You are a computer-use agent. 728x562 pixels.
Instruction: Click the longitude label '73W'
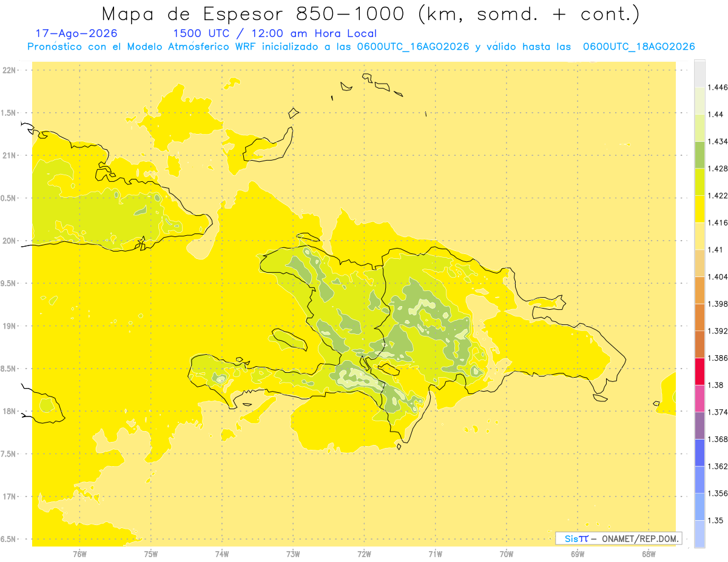click(x=293, y=554)
